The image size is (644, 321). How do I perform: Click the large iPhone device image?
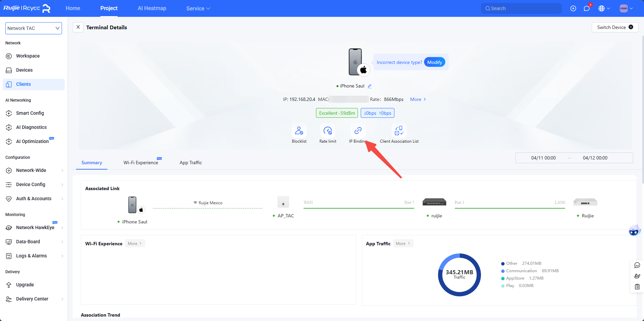[356, 62]
